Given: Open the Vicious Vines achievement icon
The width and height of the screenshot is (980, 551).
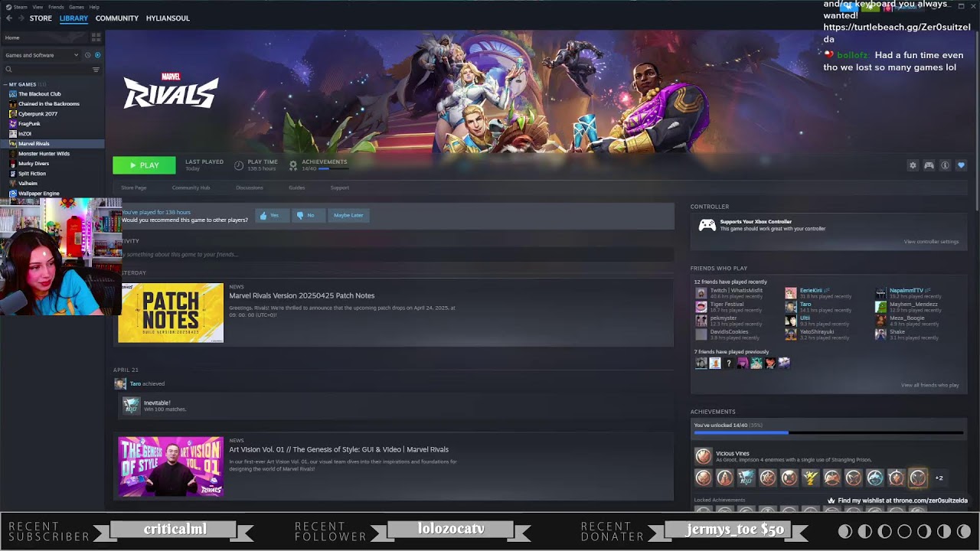Looking at the screenshot, I should 703,456.
